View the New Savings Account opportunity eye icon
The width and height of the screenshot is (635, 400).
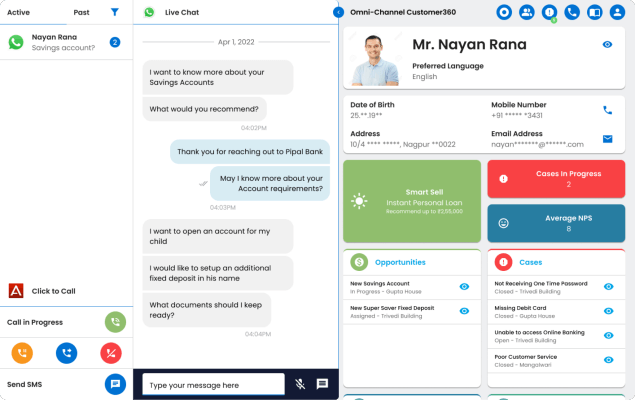tap(465, 287)
